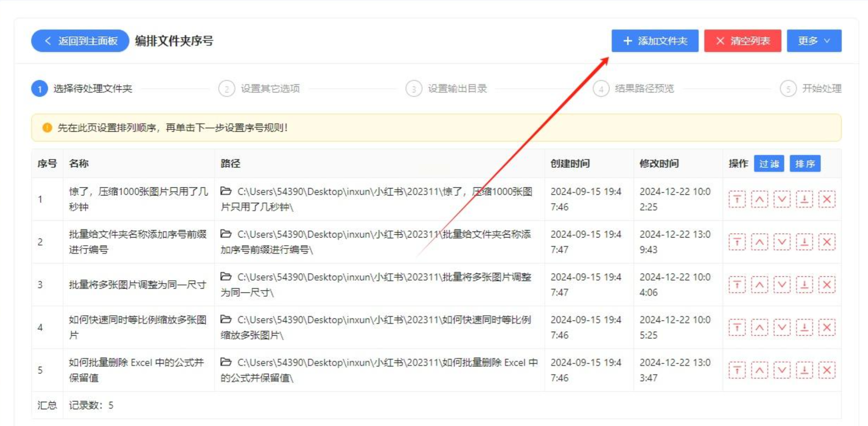868x426 pixels.
Task: Move row 2 down one position
Action: [782, 242]
